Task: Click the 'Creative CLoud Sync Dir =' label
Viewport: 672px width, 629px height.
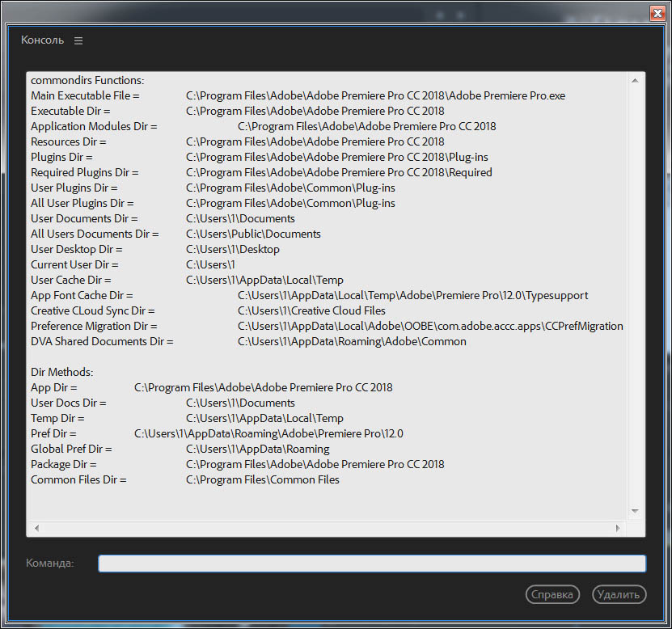Action: (92, 311)
